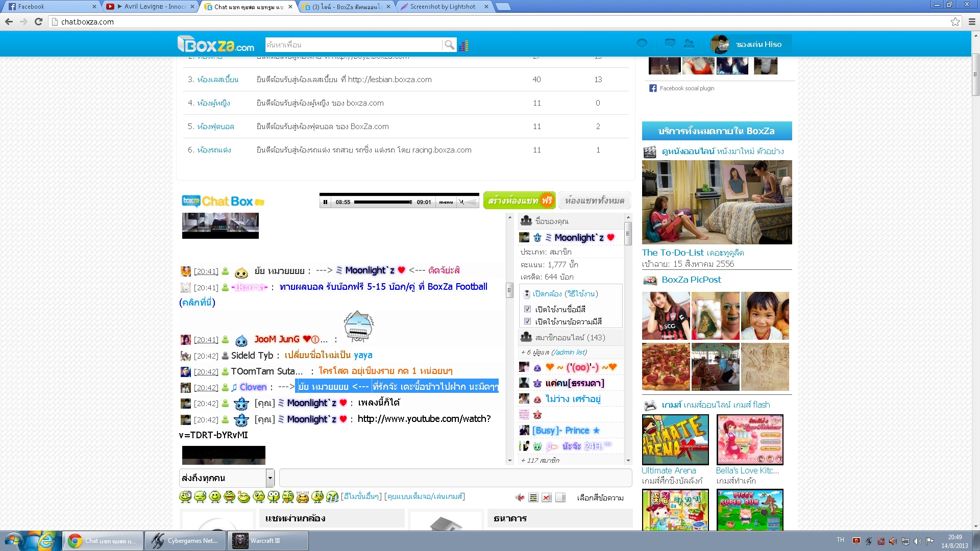Click the search magnifier icon
Image resolution: width=980 pixels, height=551 pixels.
click(x=449, y=45)
